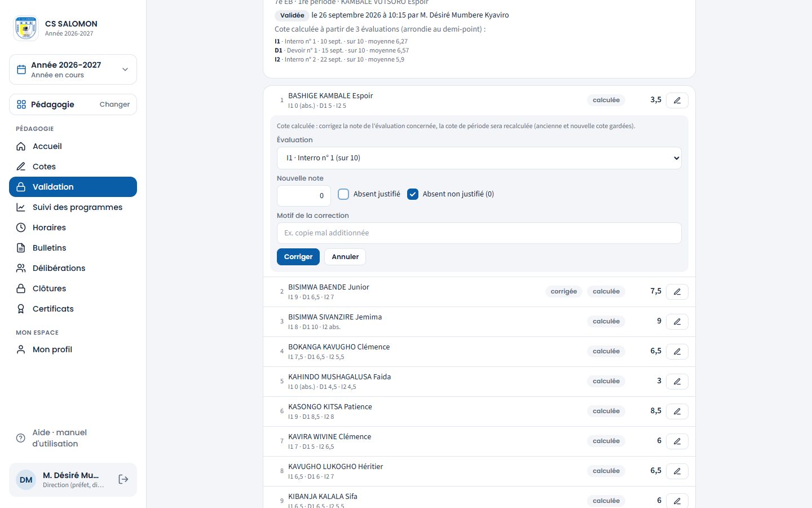Open the Cotes menu item
812x508 pixels.
(73, 167)
